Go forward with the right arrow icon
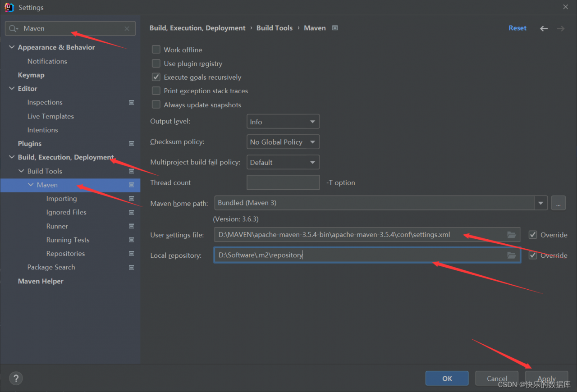Screen dimensions: 577x392 (x=561, y=28)
